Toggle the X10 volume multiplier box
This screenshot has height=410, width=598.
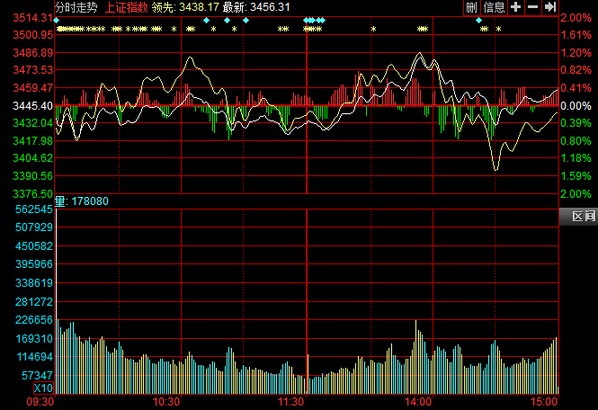click(x=43, y=388)
